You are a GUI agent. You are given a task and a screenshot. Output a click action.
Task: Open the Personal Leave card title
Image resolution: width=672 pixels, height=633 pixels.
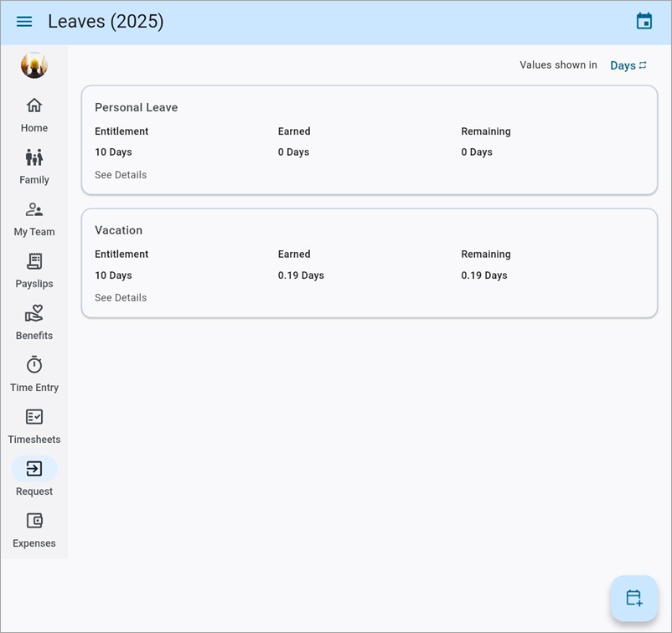(x=136, y=107)
